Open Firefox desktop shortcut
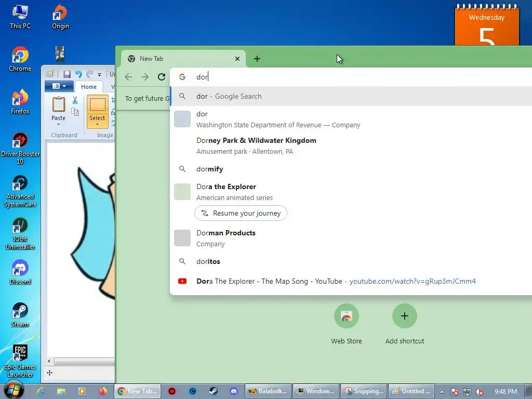 pos(20,102)
